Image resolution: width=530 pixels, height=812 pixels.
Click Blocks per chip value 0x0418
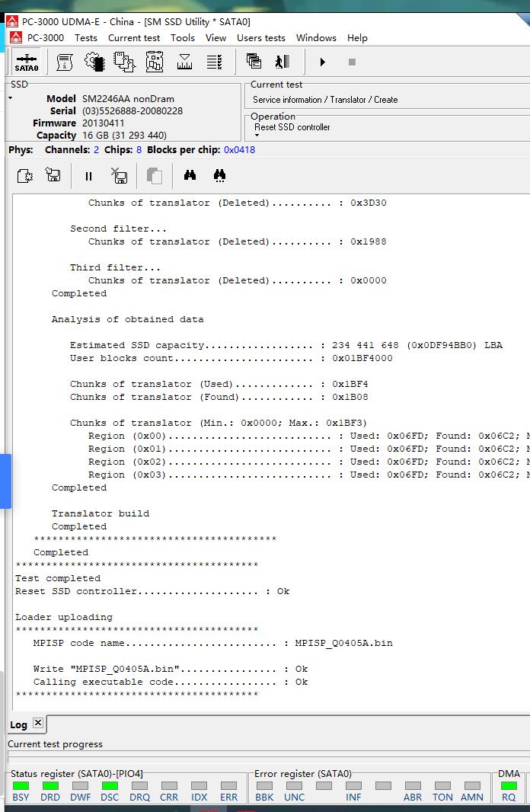click(x=239, y=149)
